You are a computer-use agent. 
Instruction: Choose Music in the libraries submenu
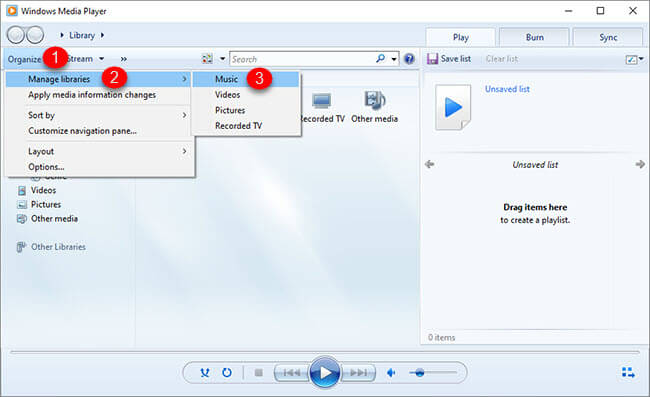click(246, 79)
